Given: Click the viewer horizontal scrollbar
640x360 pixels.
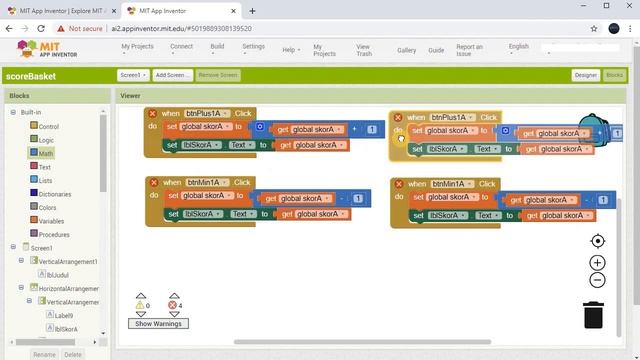Looking at the screenshot, I should click(x=362, y=342).
